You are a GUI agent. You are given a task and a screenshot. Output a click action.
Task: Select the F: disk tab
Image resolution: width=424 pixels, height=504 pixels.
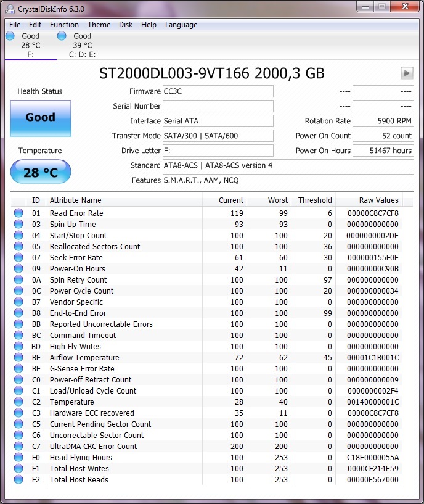pos(31,45)
